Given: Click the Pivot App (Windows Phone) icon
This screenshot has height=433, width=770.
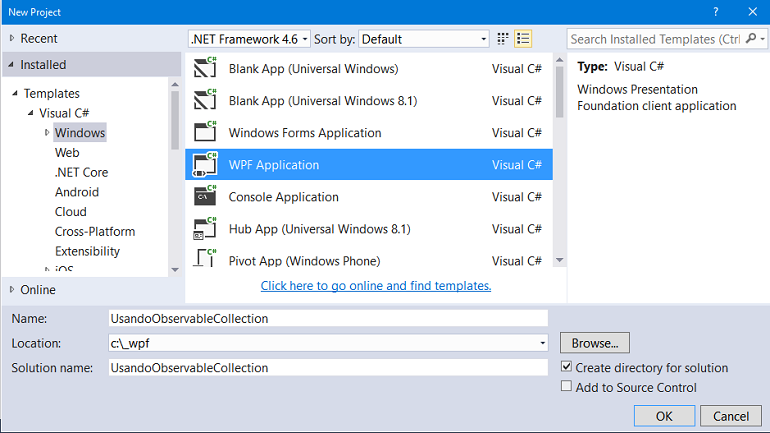Looking at the screenshot, I should 205,258.
